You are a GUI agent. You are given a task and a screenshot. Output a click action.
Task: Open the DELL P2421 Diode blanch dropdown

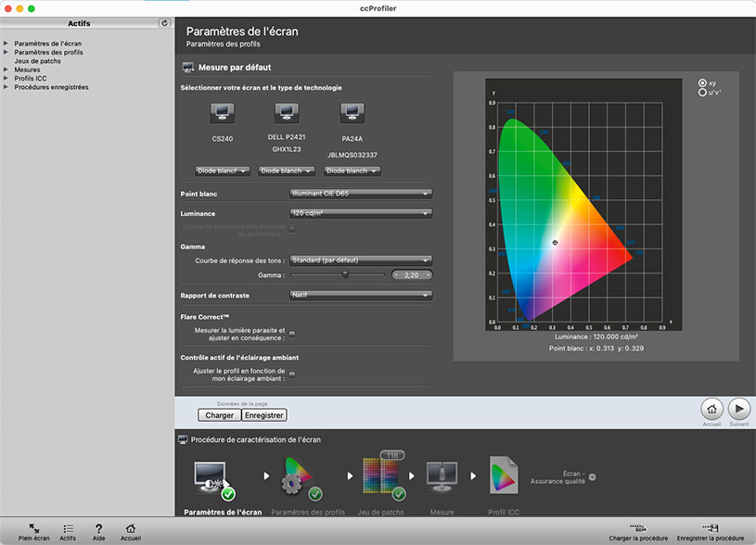(x=287, y=171)
